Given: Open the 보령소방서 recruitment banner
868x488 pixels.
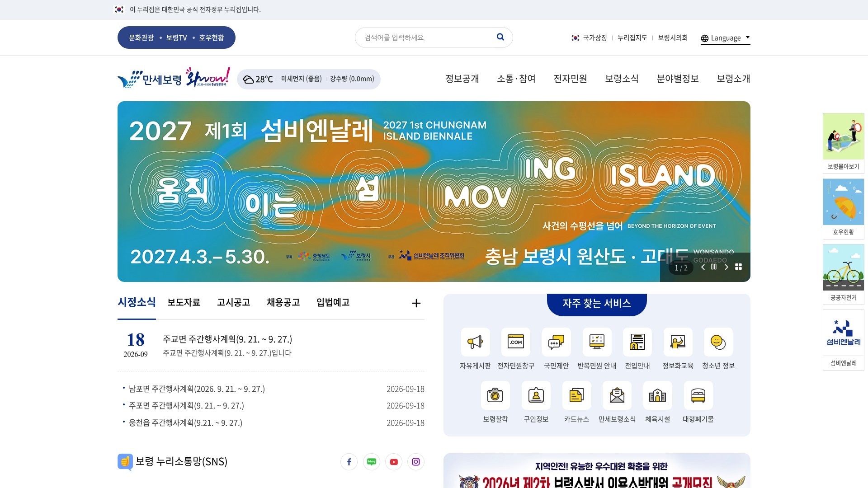Looking at the screenshot, I should 597,470.
